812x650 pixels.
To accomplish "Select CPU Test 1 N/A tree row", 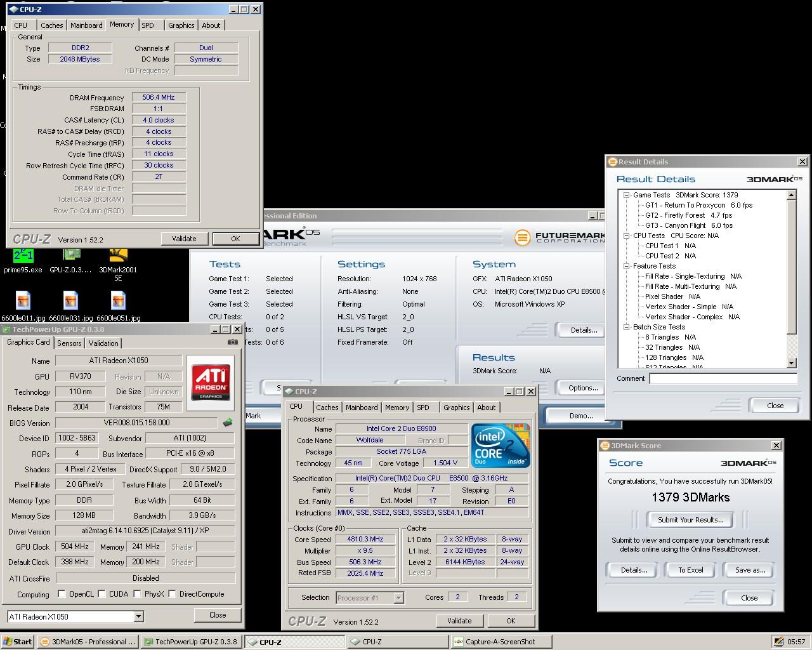I will [x=670, y=246].
